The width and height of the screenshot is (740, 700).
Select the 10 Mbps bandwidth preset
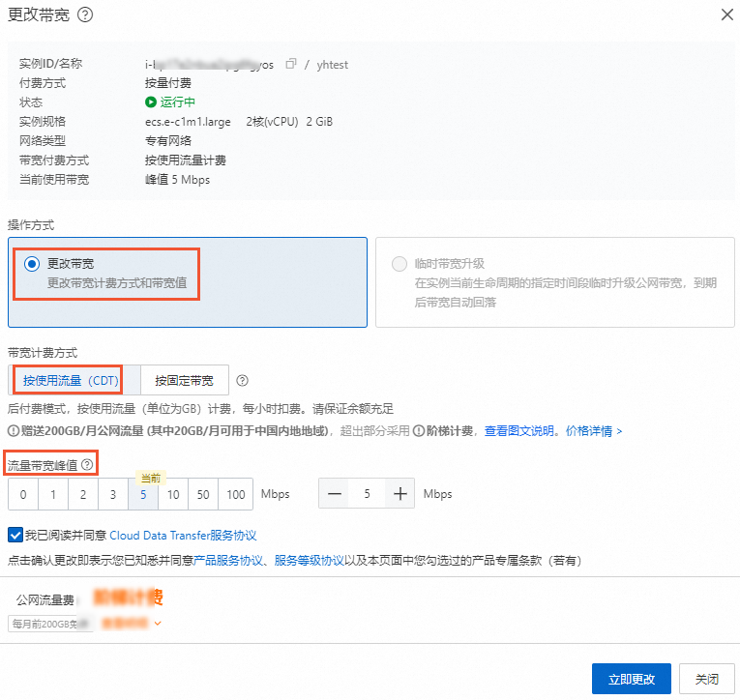173,494
